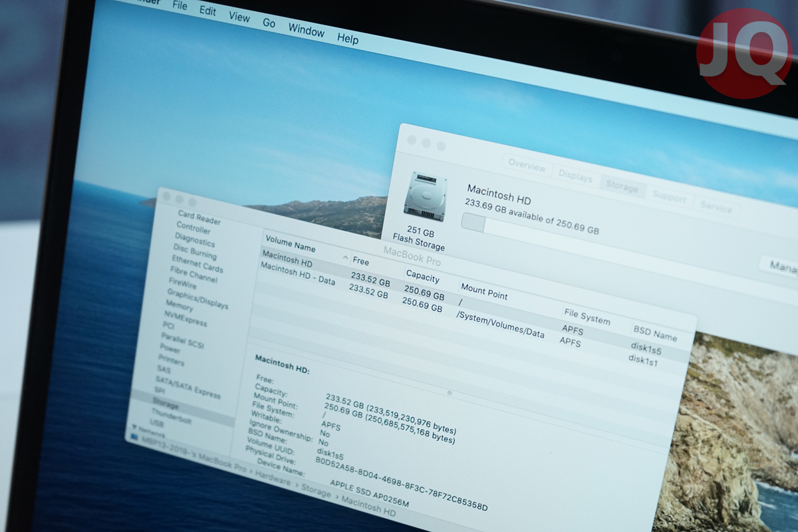798x532 pixels.
Task: Select Power in the sidebar
Action: coord(170,348)
